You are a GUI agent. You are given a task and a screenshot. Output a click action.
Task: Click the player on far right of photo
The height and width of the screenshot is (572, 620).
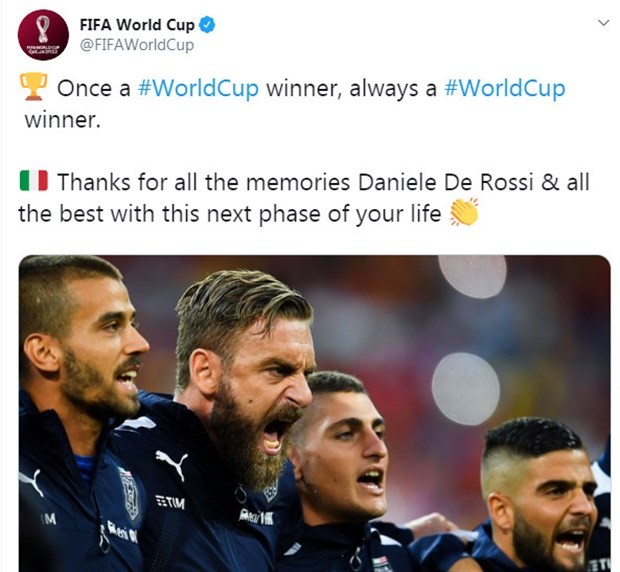542,494
